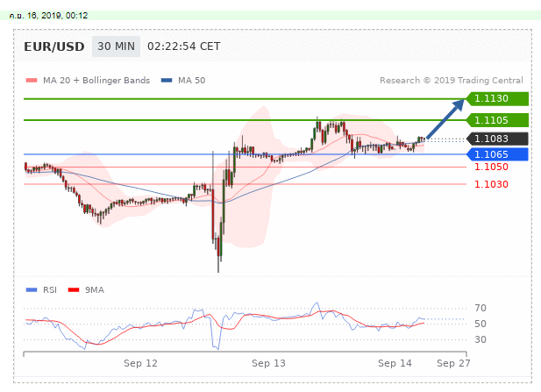Click the 1.1065 blue pivot price tag
This screenshot has width=541, height=392.
click(x=497, y=154)
